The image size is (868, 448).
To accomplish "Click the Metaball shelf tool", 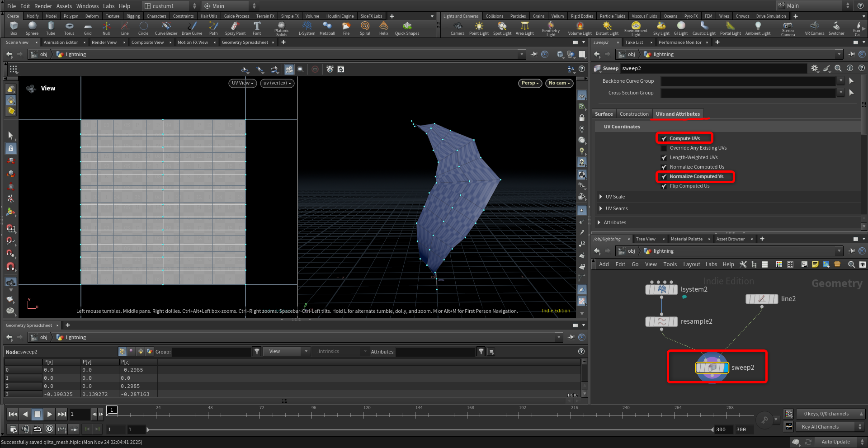I will tap(327, 28).
